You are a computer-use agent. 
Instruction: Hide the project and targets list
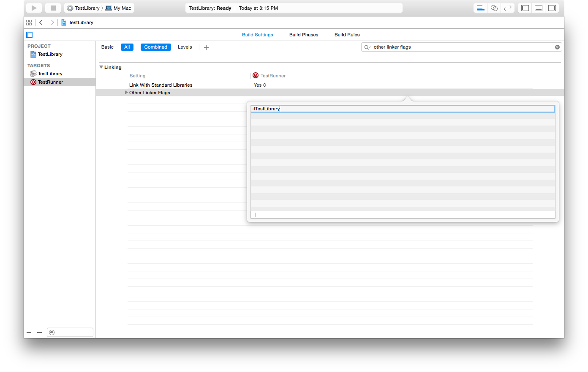pos(30,35)
